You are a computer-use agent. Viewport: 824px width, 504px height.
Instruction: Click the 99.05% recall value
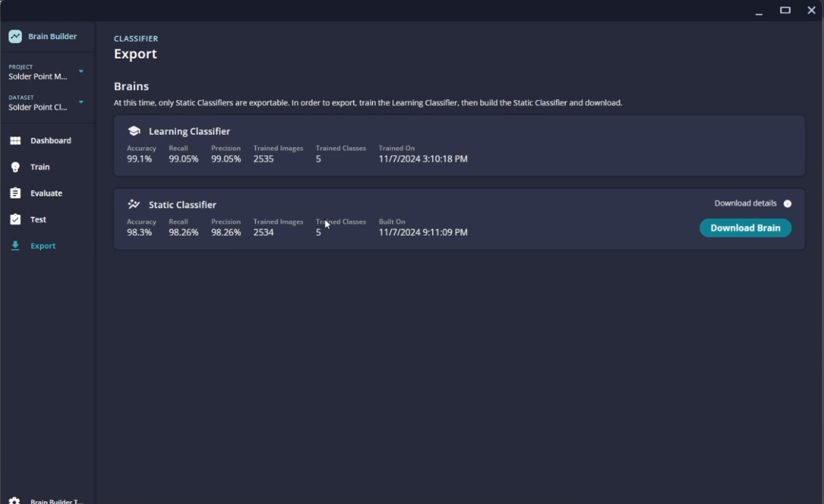(x=183, y=159)
